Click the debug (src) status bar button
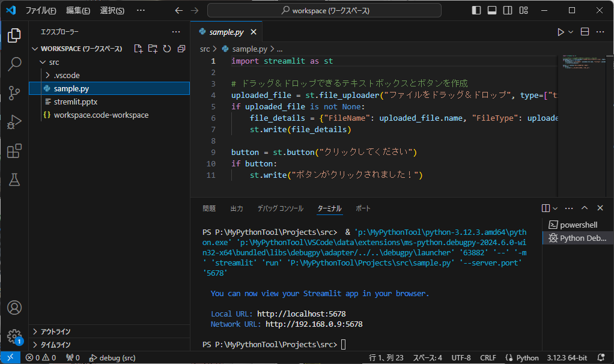614x364 pixels. [112, 357]
